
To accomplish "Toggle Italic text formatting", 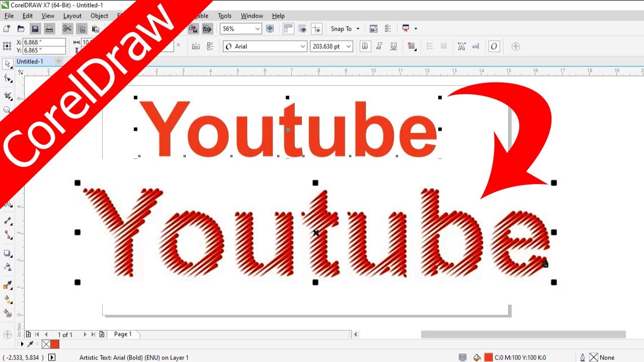I will (379, 46).
